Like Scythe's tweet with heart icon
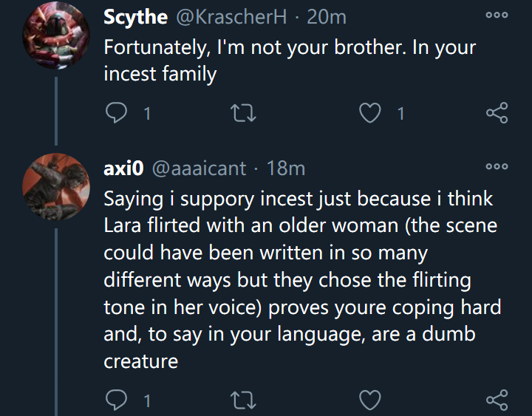The height and width of the screenshot is (416, 532). tap(370, 113)
